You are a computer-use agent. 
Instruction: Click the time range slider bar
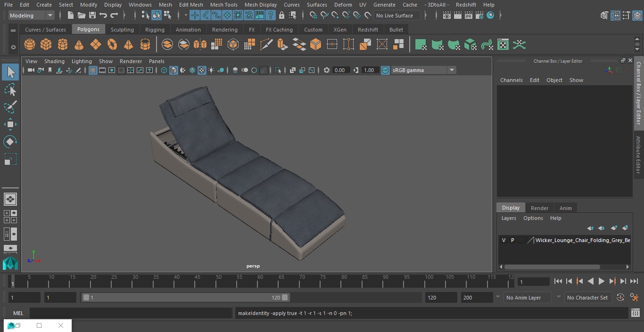[186, 298]
